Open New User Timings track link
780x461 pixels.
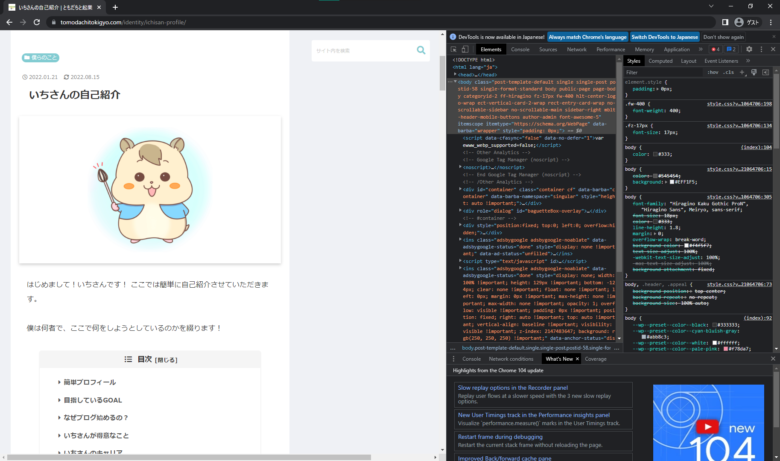pyautogui.click(x=534, y=415)
